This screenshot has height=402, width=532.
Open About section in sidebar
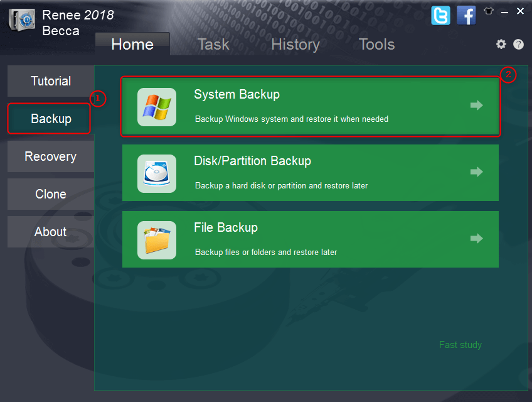[x=51, y=232]
